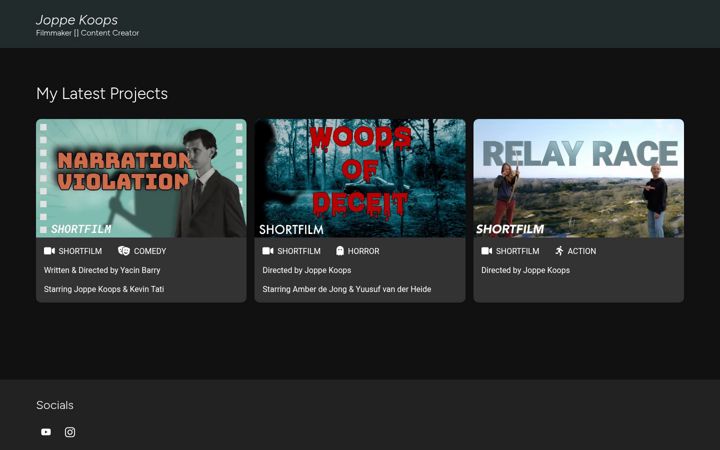Click Directed by Joppe Koops on Woods card
Viewport: 720px width, 450px height.
point(307,270)
